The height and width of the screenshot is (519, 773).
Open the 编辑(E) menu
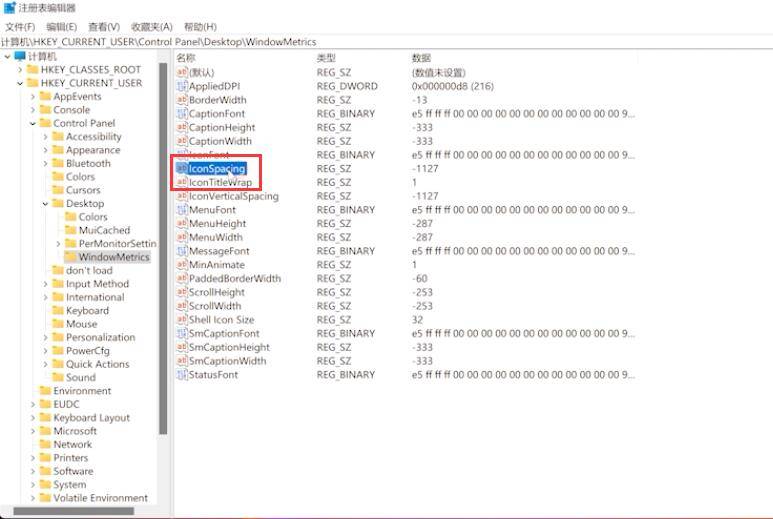[x=61, y=27]
